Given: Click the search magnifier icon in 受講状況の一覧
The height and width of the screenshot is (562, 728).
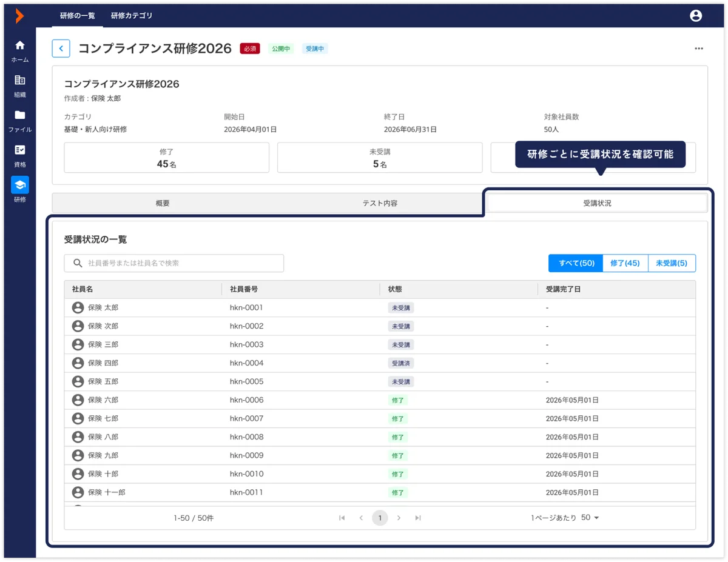Looking at the screenshot, I should click(76, 263).
